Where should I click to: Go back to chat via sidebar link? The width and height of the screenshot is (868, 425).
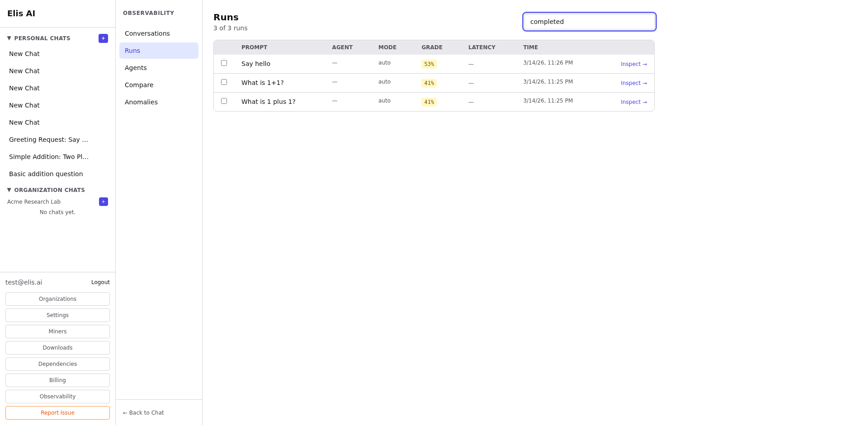coord(143,413)
